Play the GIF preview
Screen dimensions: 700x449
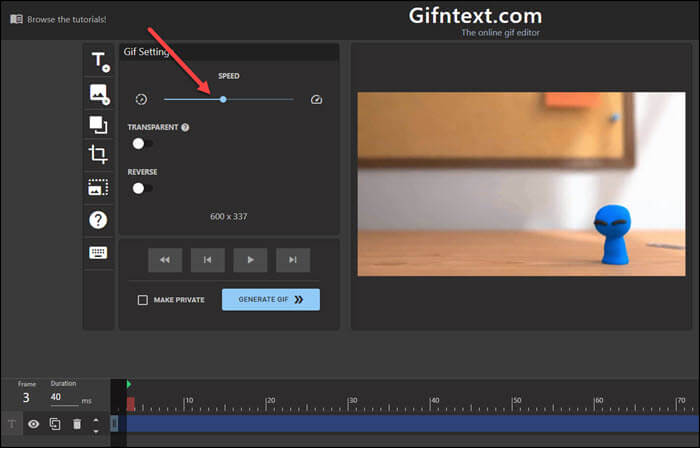pos(250,260)
